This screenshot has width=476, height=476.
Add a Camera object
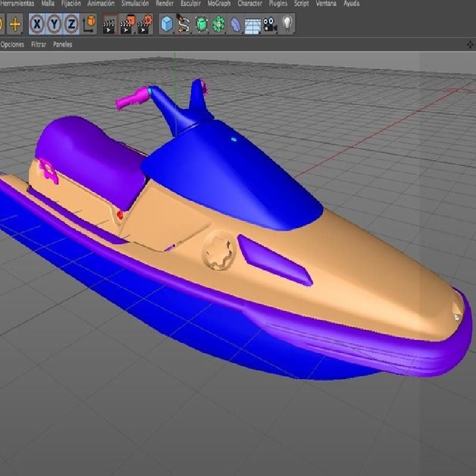click(270, 24)
